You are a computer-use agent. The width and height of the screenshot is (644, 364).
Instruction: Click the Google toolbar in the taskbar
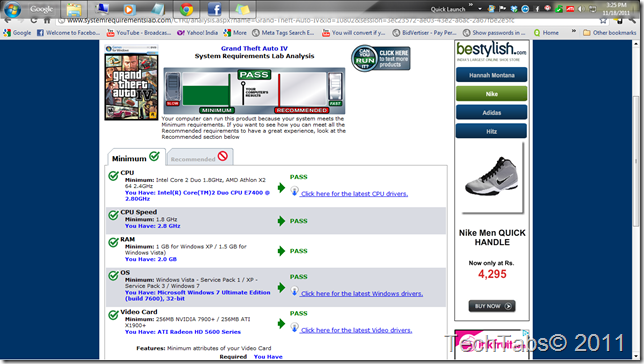click(x=41, y=9)
